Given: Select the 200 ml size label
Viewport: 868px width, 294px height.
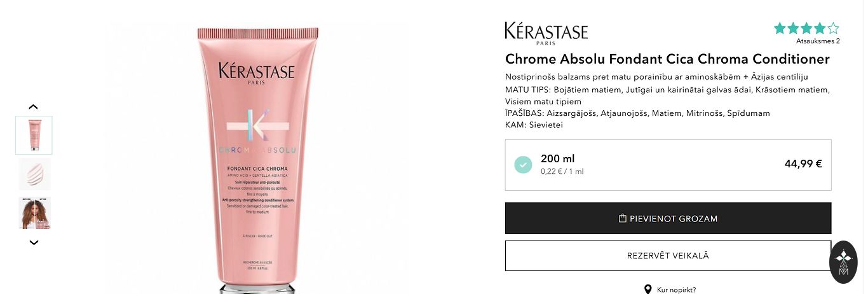Looking at the screenshot, I should pos(557,158).
